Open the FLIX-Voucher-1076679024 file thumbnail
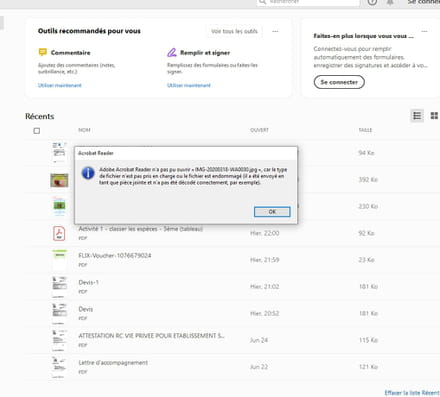The image size is (440, 397). point(59,260)
